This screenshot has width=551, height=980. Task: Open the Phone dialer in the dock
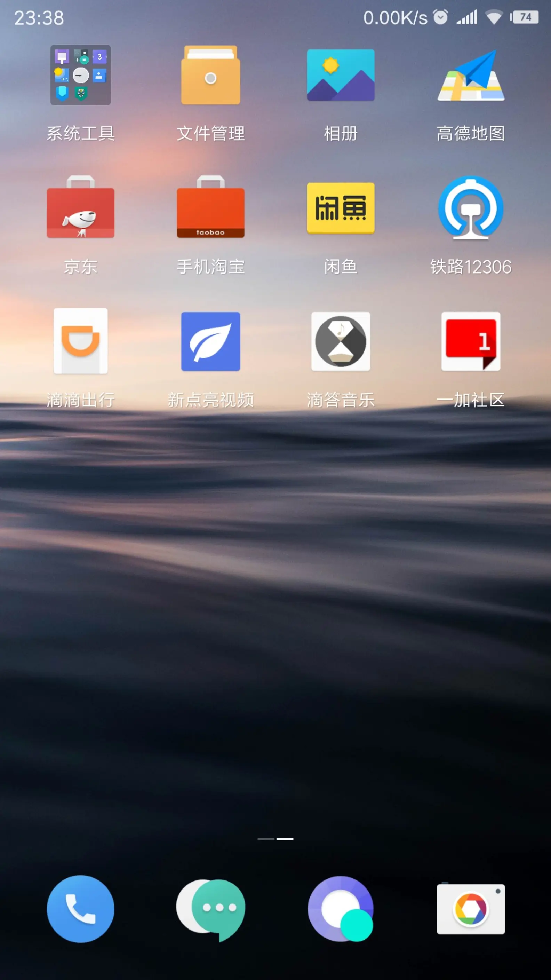81,909
